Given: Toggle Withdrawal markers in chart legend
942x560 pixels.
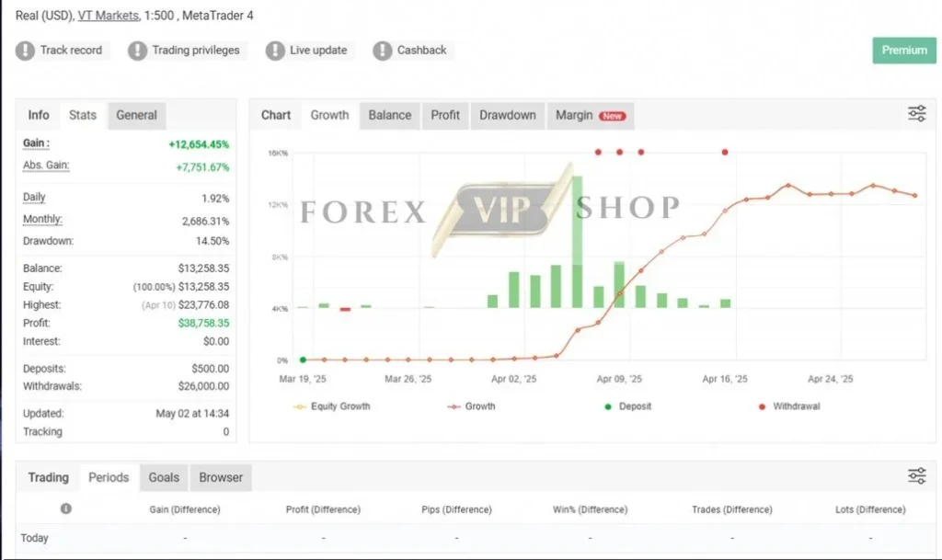Looking at the screenshot, I should [x=789, y=406].
